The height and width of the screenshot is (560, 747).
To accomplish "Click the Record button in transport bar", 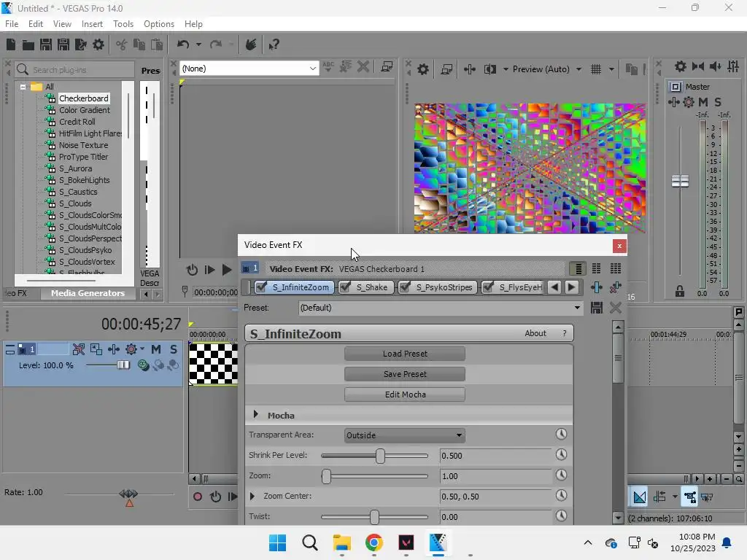I will pos(198,497).
